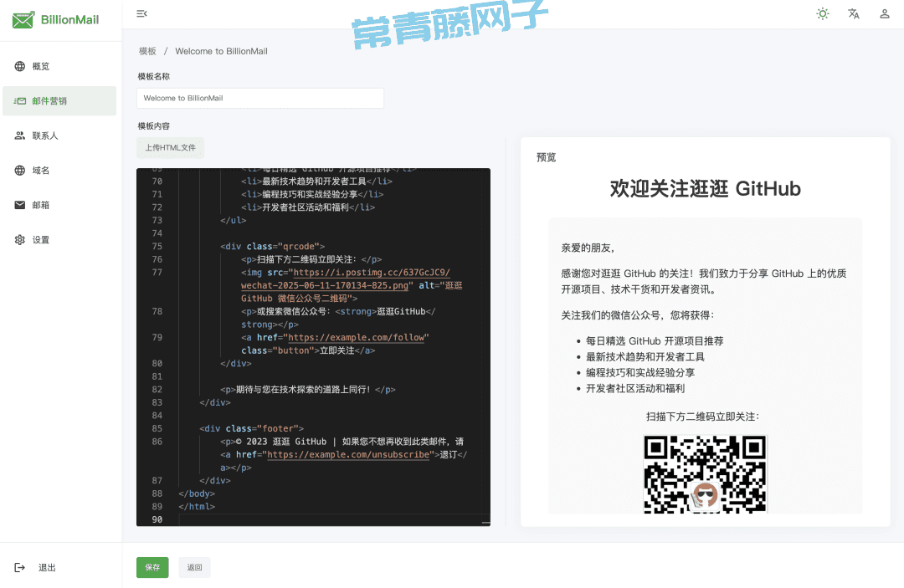Click the settings gear icon
Image resolution: width=904 pixels, height=588 pixels.
pyautogui.click(x=20, y=240)
